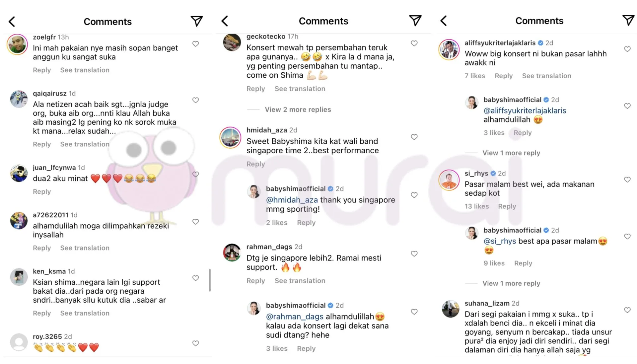Screen dimensions: 637x364
Task: Reply to qaiqairusz's comment
Action: coord(42,144)
